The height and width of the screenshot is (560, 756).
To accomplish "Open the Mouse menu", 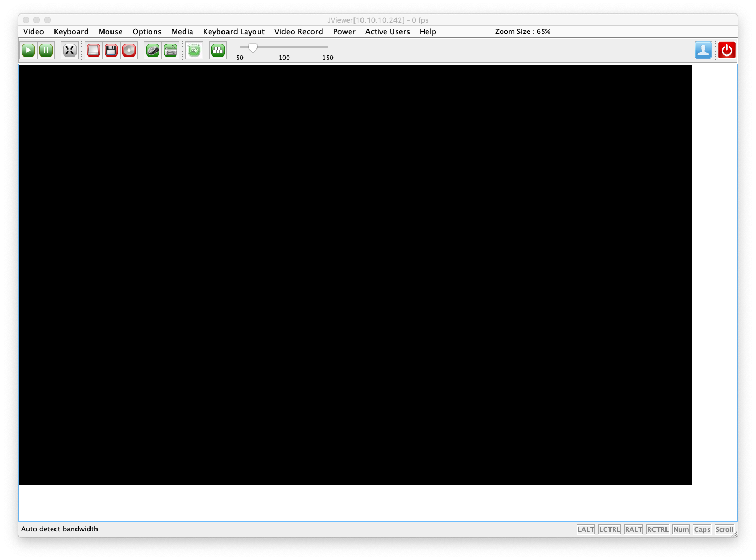I will (110, 32).
